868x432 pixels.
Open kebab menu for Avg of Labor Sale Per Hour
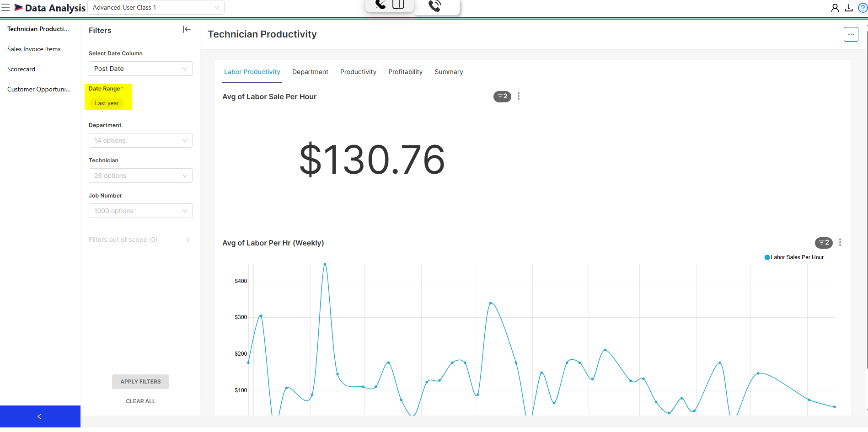519,96
